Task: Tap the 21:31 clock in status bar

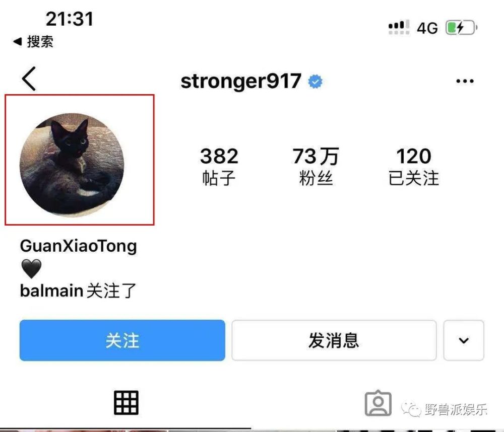Action: 70,19
